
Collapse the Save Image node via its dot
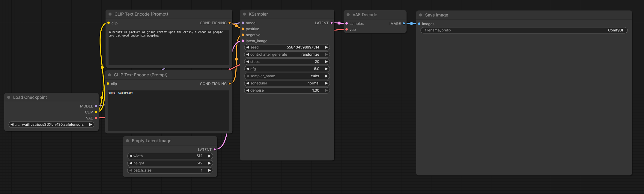coord(421,15)
